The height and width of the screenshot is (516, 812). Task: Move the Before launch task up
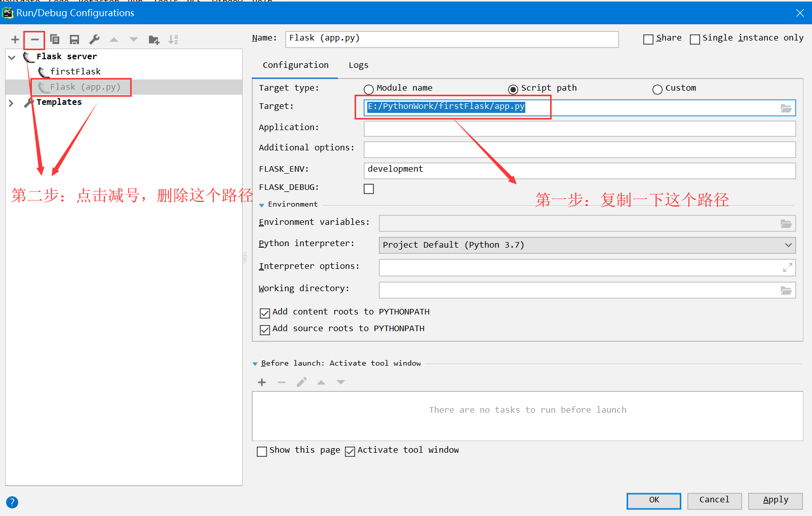coord(321,382)
